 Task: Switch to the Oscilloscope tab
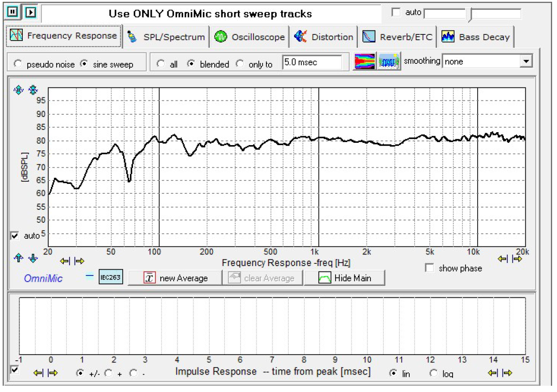pos(249,37)
